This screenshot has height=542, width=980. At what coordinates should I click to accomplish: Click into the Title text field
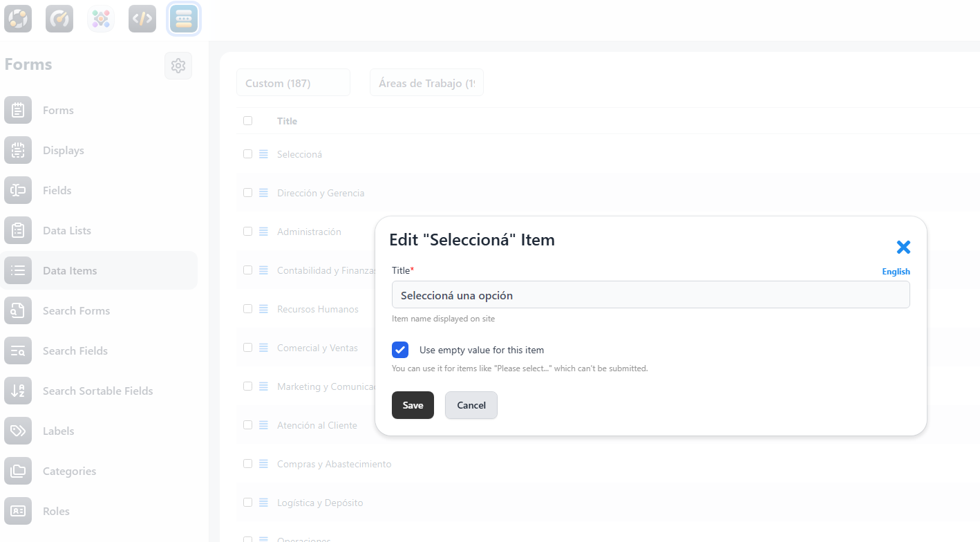(650, 295)
